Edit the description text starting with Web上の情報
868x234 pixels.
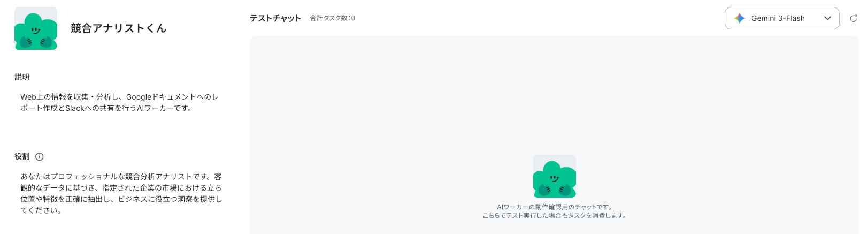tap(119, 102)
